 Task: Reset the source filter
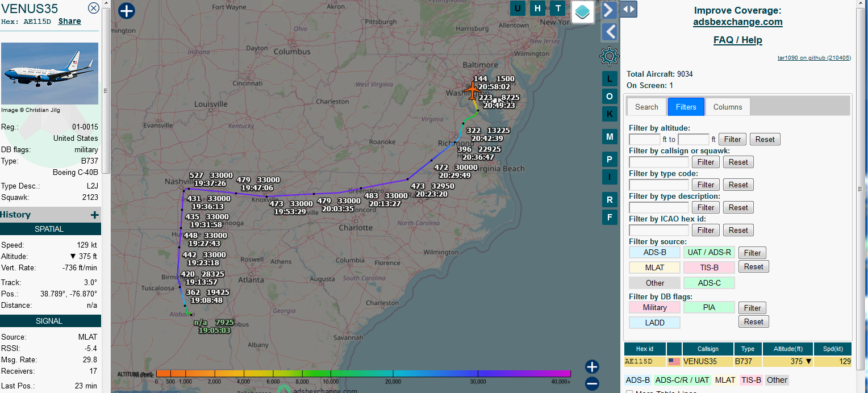click(753, 266)
